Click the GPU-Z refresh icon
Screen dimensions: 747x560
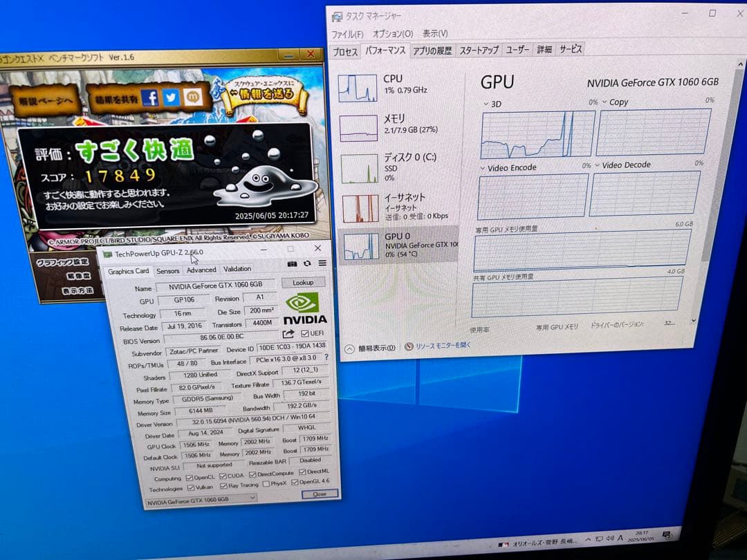307,263
